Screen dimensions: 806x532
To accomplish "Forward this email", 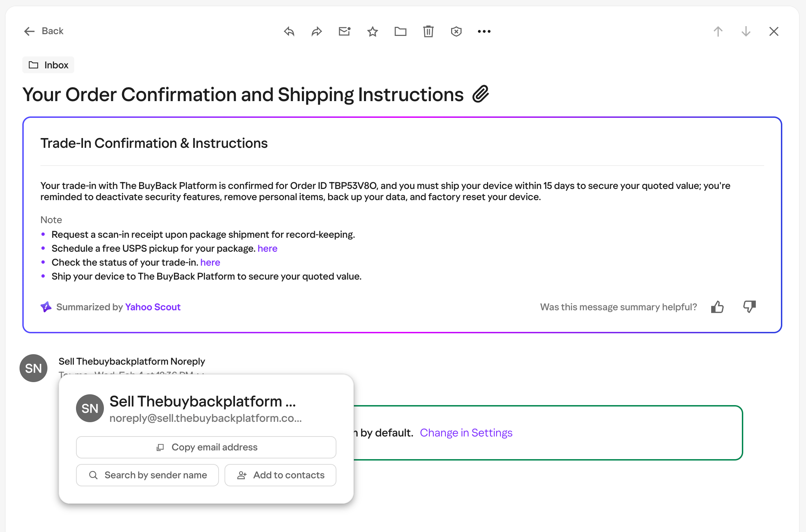I will 317,31.
